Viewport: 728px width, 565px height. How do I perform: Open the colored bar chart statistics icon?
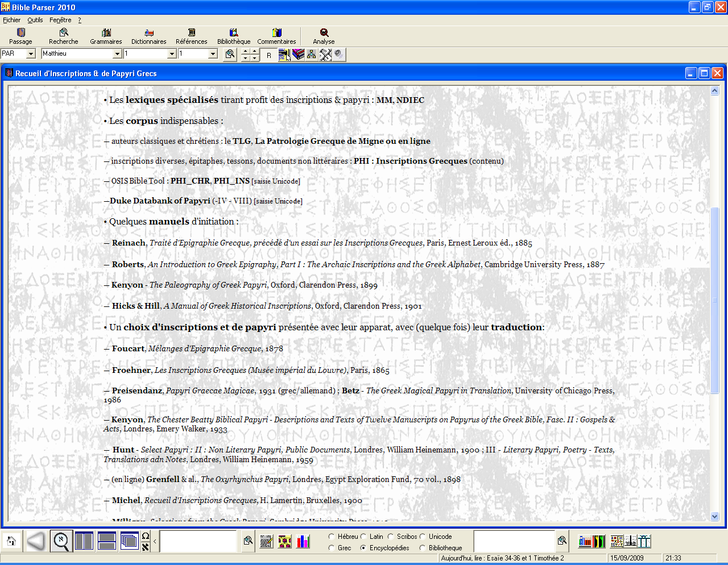(304, 541)
